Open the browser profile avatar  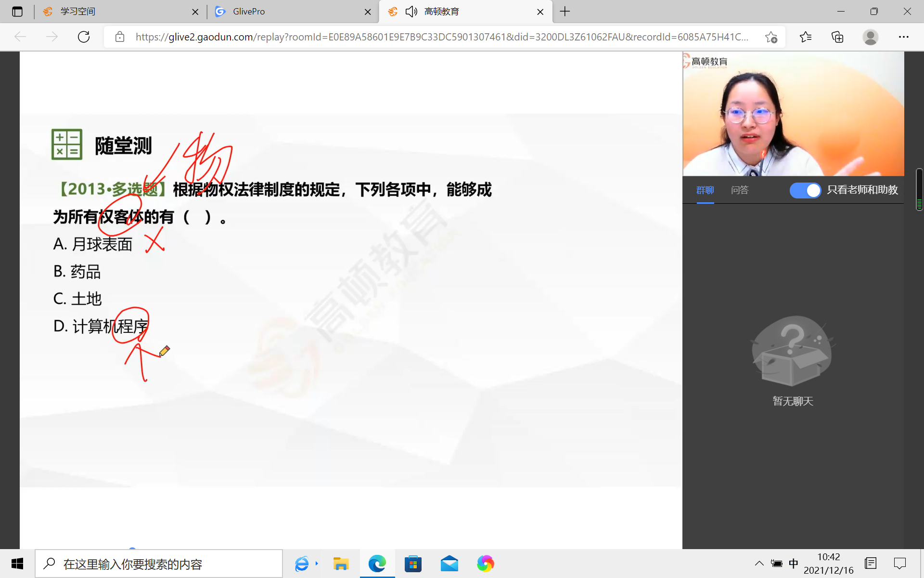coord(870,37)
